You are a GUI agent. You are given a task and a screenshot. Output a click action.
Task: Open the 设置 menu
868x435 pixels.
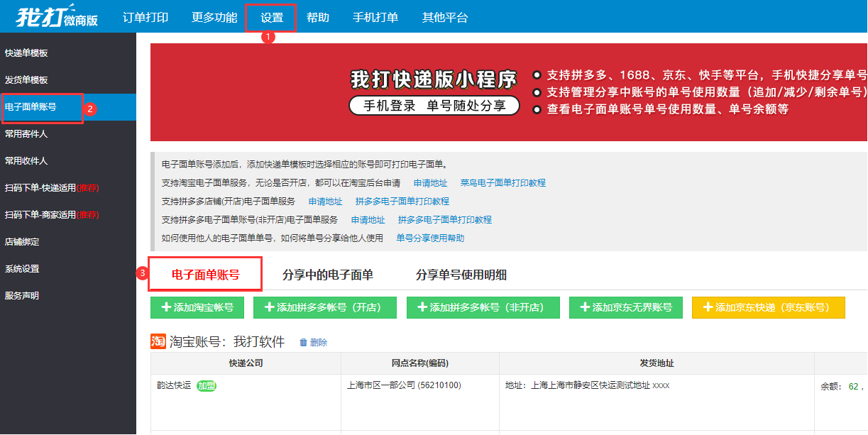point(271,18)
